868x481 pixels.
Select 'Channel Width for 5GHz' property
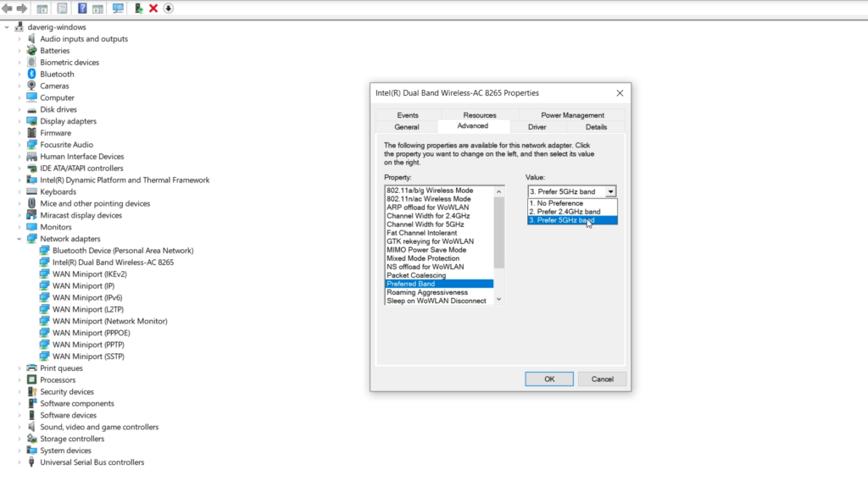point(439,224)
